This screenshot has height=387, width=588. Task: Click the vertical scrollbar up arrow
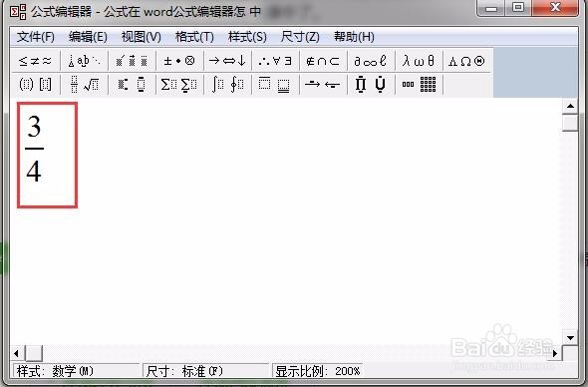(570, 107)
